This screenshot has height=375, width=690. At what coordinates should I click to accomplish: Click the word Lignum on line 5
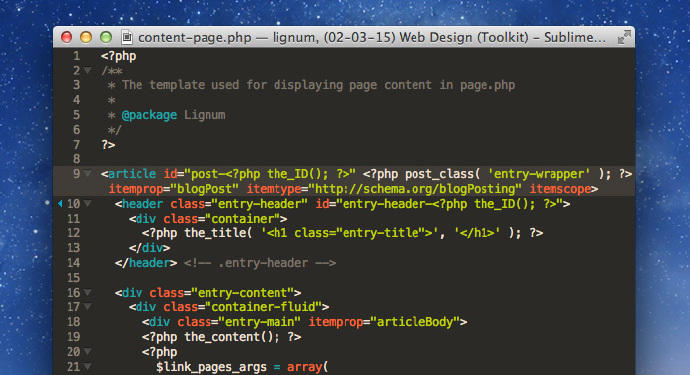point(205,115)
